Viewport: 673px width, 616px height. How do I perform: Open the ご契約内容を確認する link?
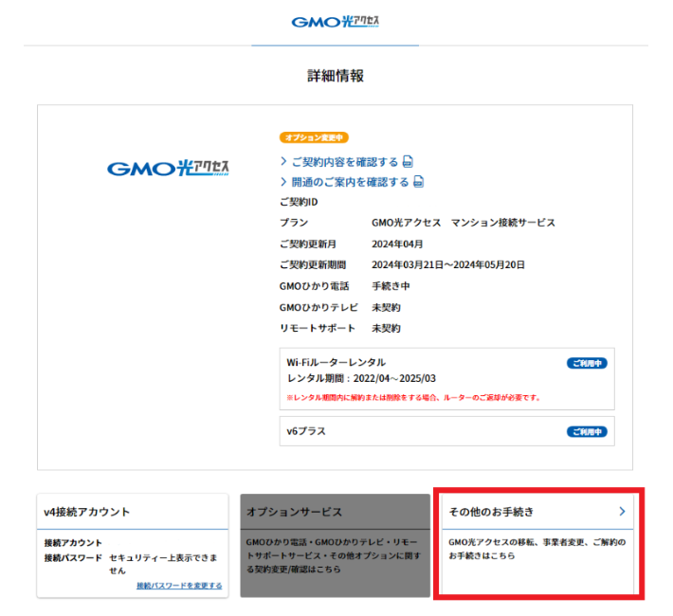tap(345, 162)
